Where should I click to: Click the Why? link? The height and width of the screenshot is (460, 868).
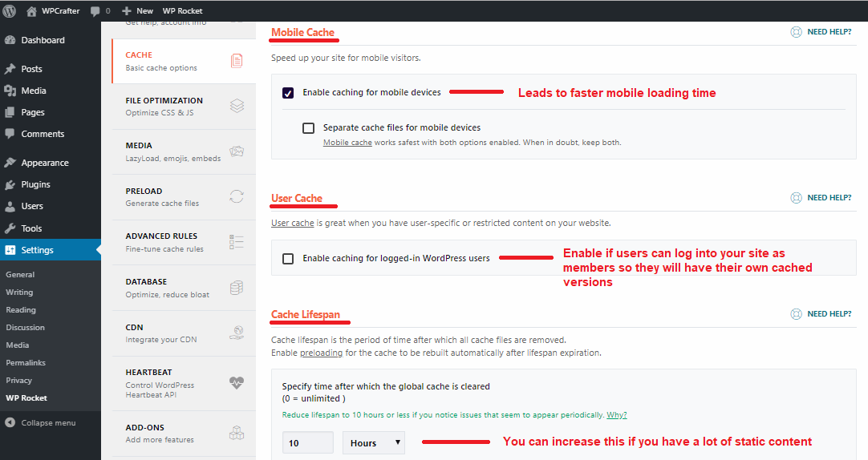[617, 414]
